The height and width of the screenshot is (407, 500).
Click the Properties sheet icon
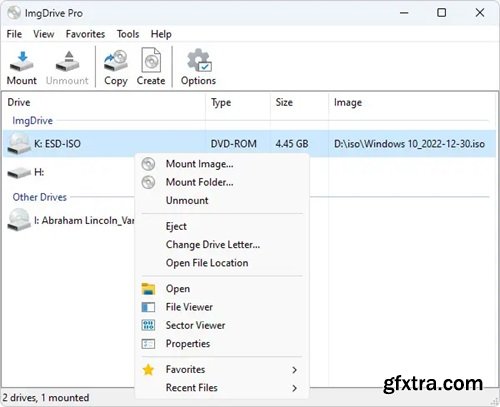[148, 344]
